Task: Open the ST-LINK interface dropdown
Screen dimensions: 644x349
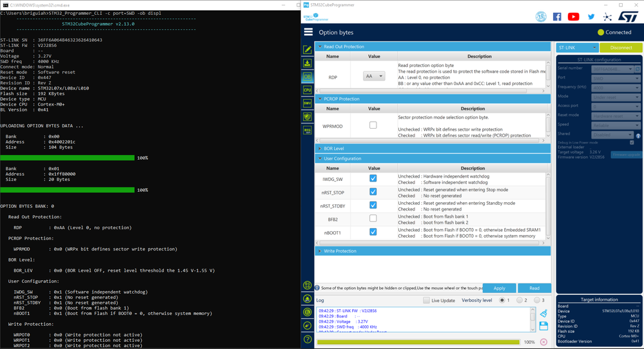Action: [577, 48]
